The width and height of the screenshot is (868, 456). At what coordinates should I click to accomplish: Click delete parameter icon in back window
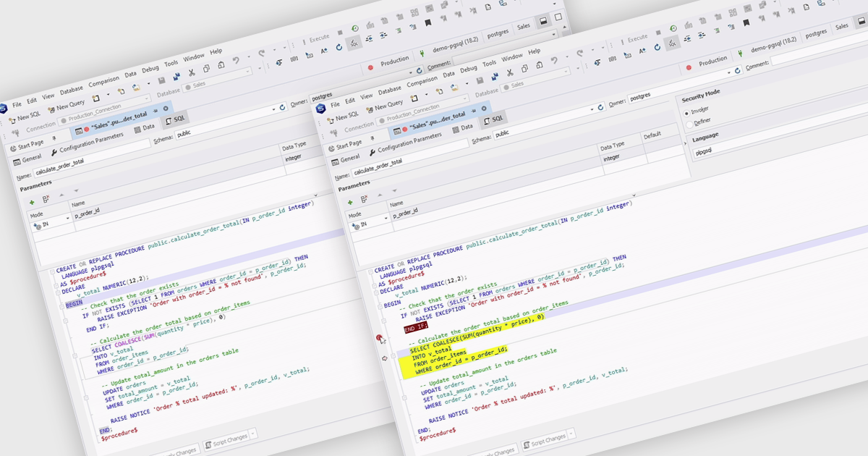[45, 199]
